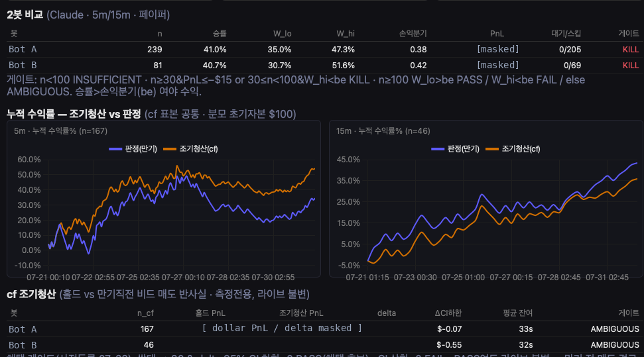
Task: Select the Bot A row in comparison table
Action: pos(324,49)
